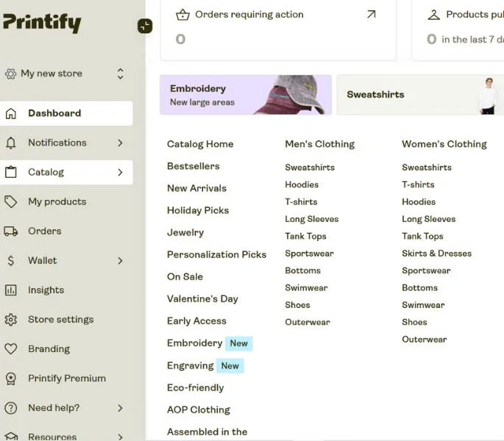Click the Embroidery promo banner
This screenshot has width=504, height=441.
pos(245,95)
